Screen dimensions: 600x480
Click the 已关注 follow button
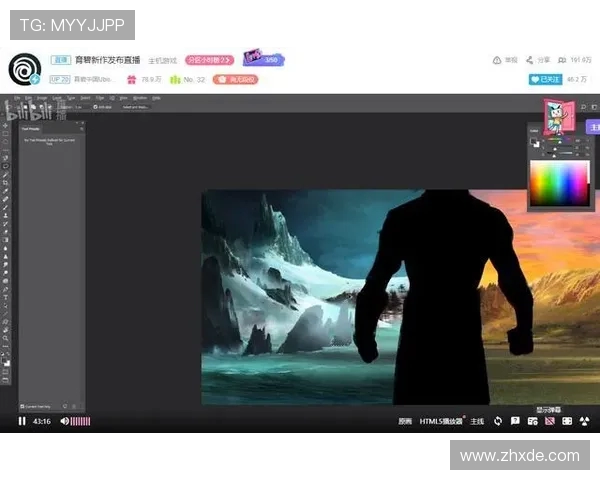pyautogui.click(x=545, y=78)
